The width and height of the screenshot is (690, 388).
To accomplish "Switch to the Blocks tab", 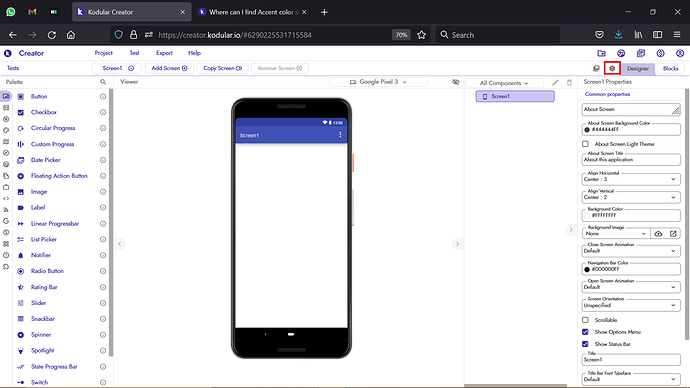I will (670, 68).
